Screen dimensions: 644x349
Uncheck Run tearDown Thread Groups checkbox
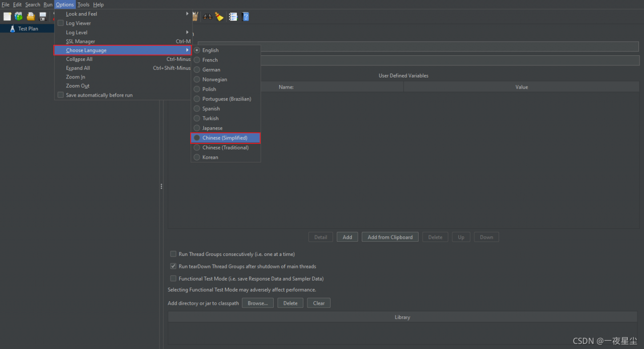[x=174, y=266]
